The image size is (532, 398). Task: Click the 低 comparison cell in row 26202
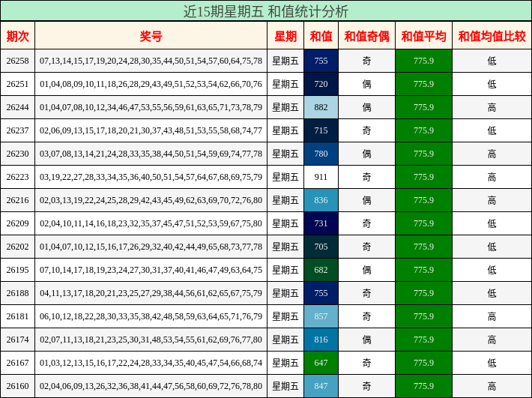click(492, 247)
